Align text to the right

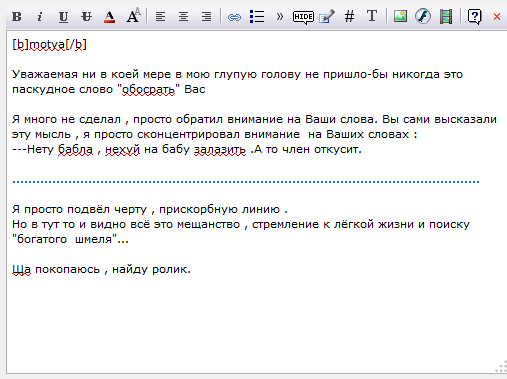(x=207, y=16)
